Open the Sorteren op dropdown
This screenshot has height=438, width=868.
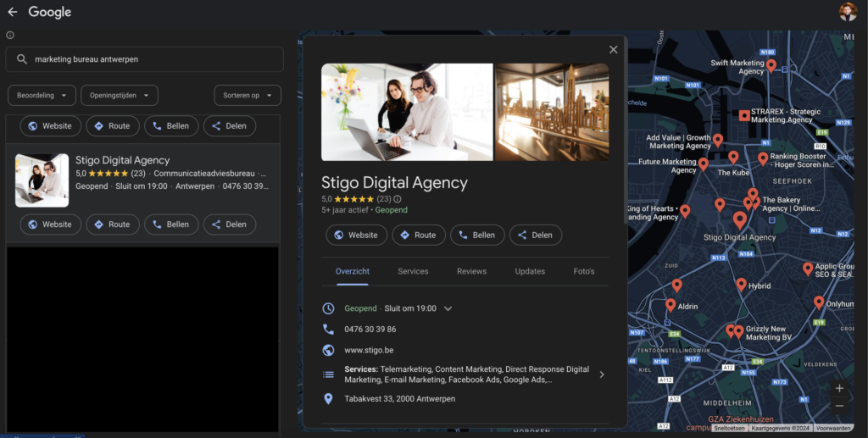click(x=248, y=95)
